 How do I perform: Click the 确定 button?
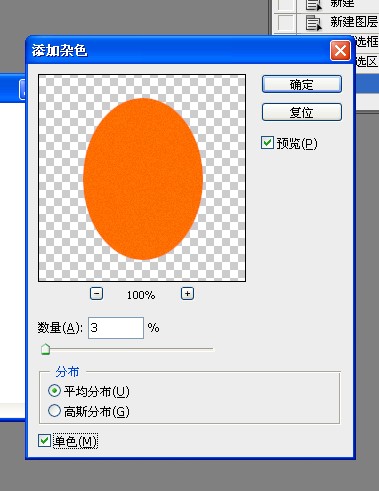(x=302, y=84)
